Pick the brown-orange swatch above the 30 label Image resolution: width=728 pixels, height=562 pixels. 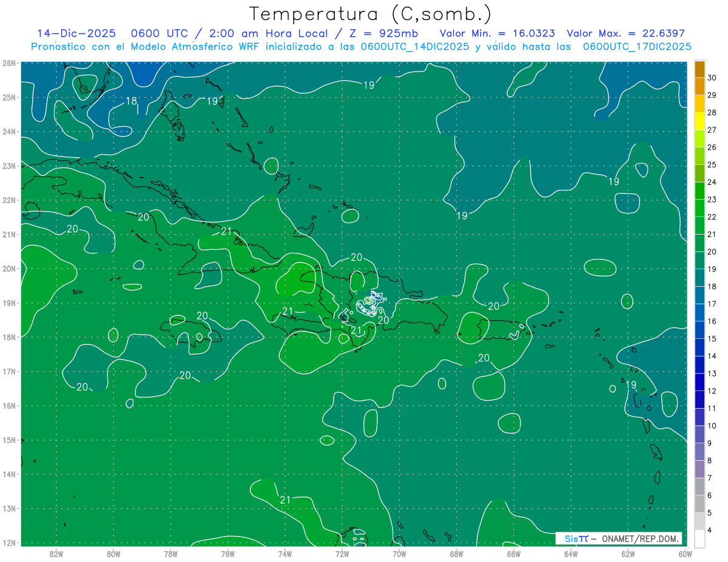pos(699,69)
